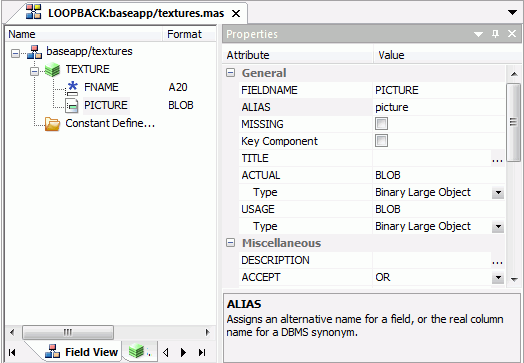Screen dimensions: 524x363
Task: Select the PICTURE field icon
Action: click(x=72, y=106)
